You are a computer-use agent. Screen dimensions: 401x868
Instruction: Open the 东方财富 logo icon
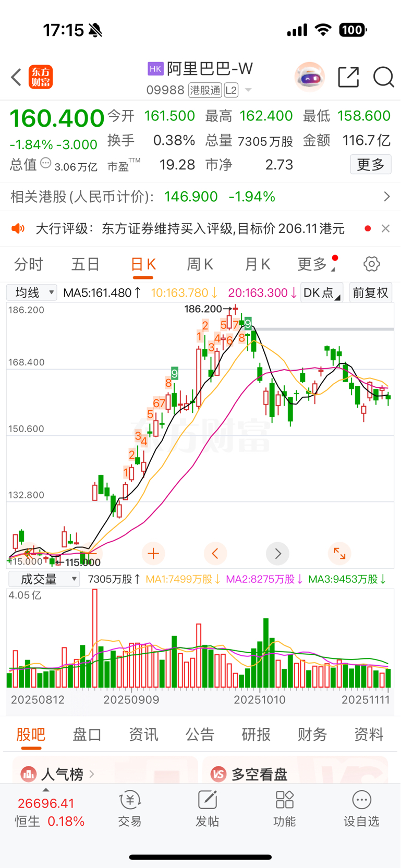pos(41,77)
